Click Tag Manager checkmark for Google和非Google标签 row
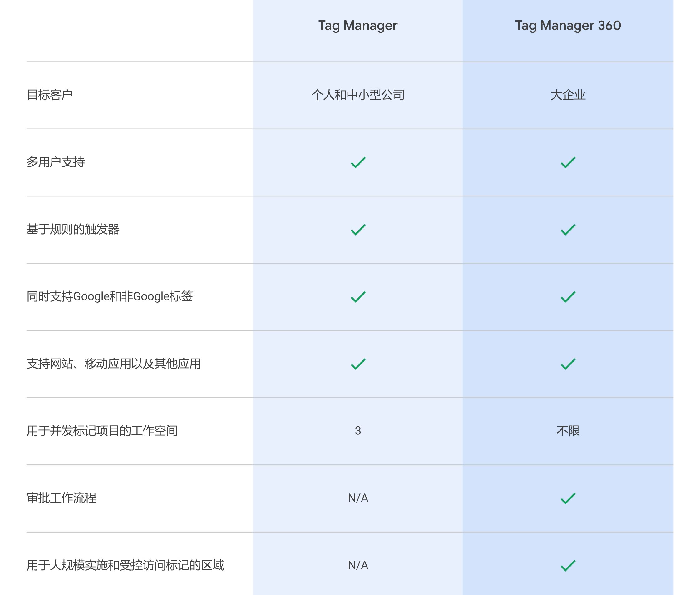This screenshot has width=700, height=595. (x=358, y=296)
